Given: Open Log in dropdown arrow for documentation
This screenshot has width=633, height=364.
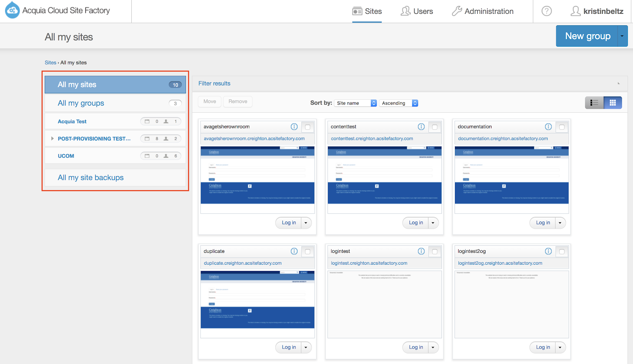Looking at the screenshot, I should coord(560,223).
